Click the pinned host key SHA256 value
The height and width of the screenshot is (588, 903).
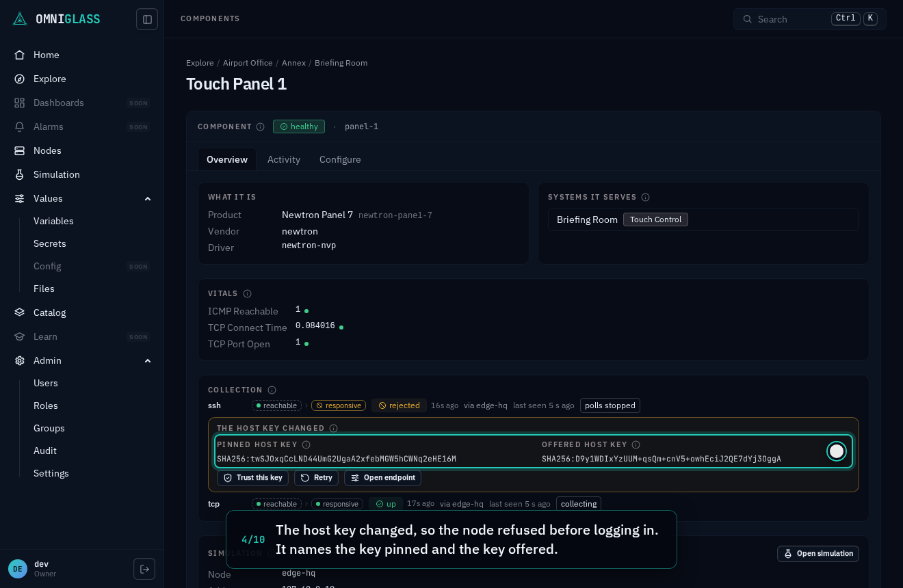(337, 459)
